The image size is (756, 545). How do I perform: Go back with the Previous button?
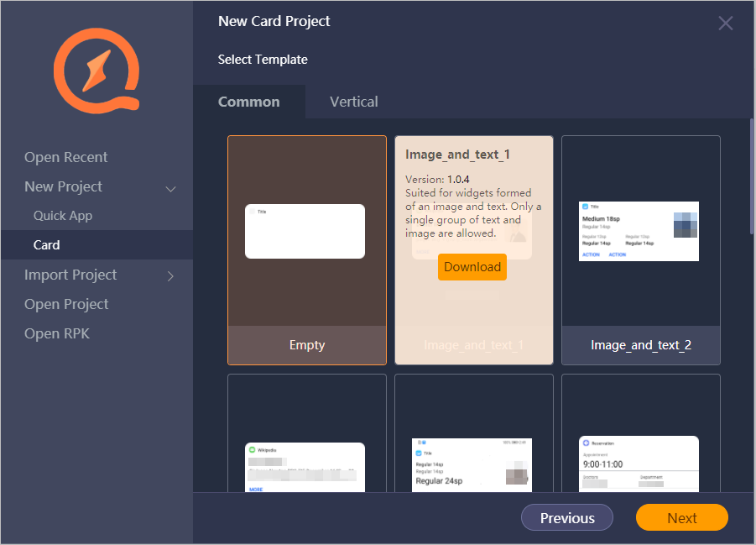pyautogui.click(x=567, y=517)
